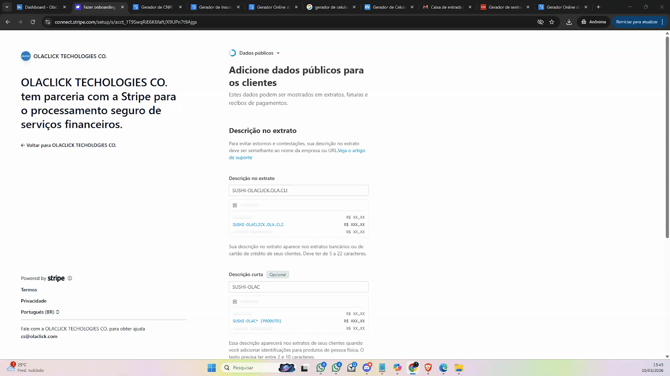
Task: Open the tab search dropdown arrow
Action: pyautogui.click(x=7, y=7)
